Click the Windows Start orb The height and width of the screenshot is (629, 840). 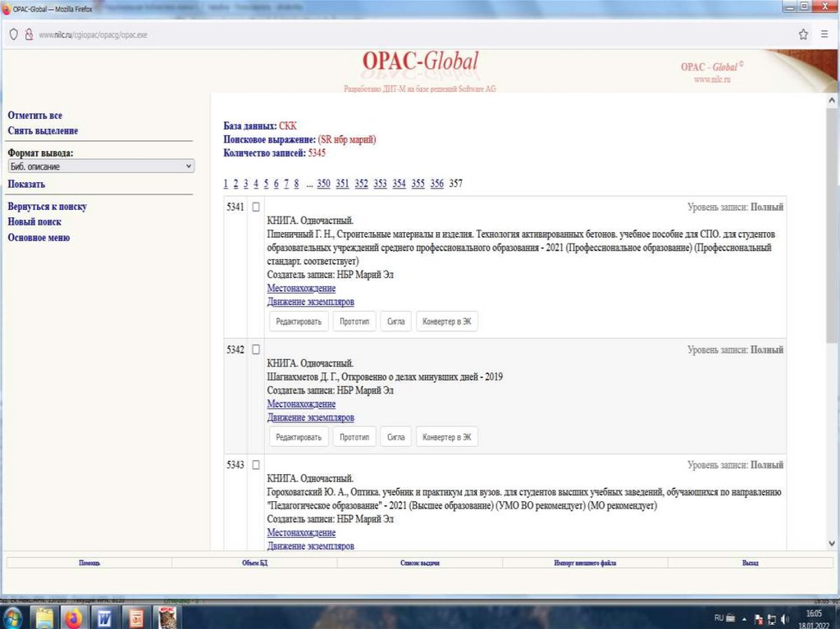pyautogui.click(x=13, y=618)
